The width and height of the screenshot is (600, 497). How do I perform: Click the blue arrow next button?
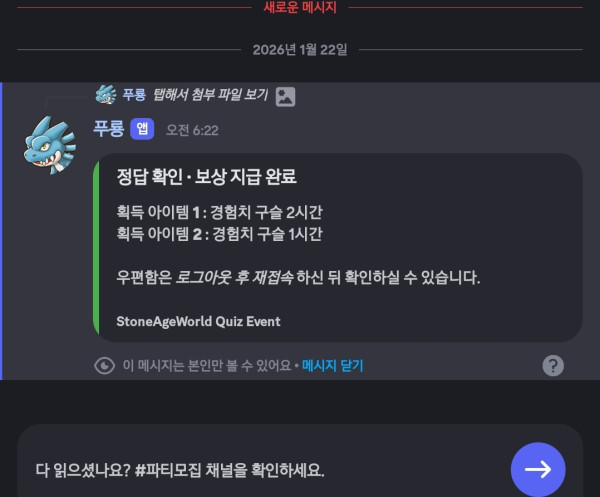click(538, 469)
